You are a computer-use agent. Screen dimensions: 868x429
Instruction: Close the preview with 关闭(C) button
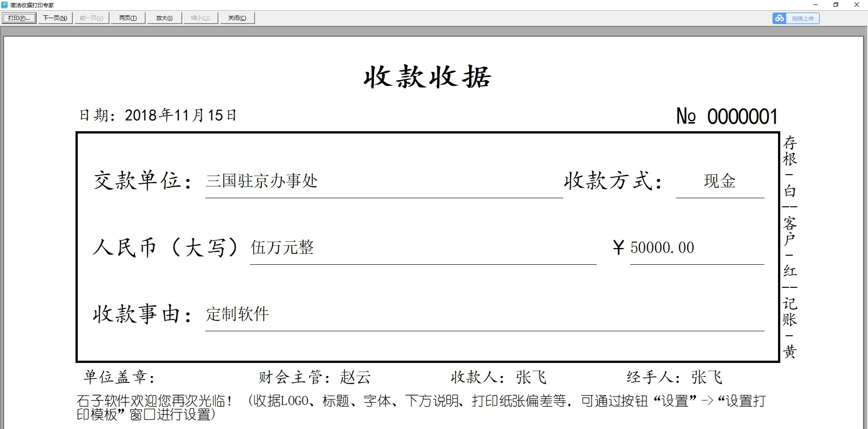coord(237,18)
